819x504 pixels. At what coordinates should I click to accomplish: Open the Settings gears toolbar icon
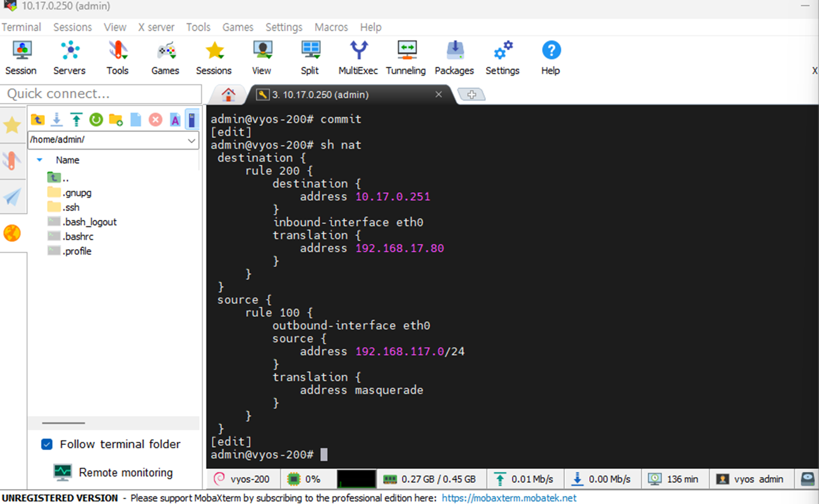(503, 58)
